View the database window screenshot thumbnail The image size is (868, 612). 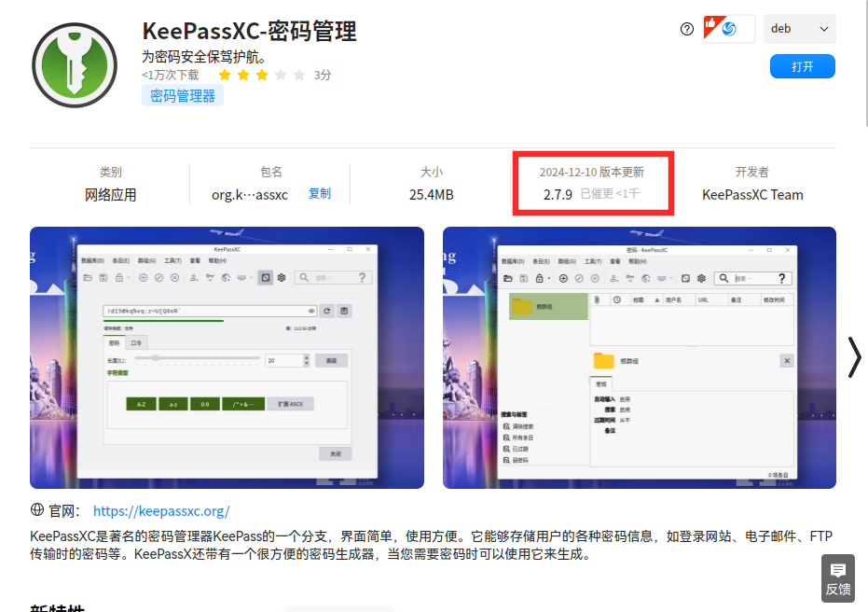tap(640, 358)
